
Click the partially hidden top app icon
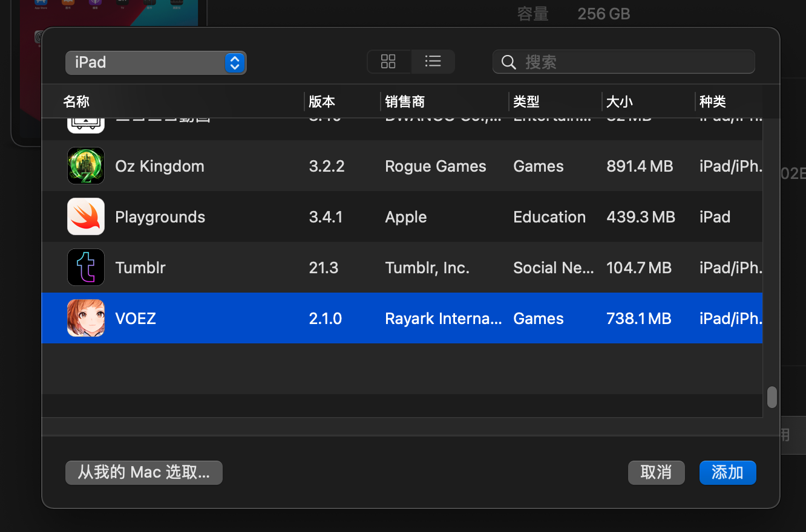pos(85,125)
